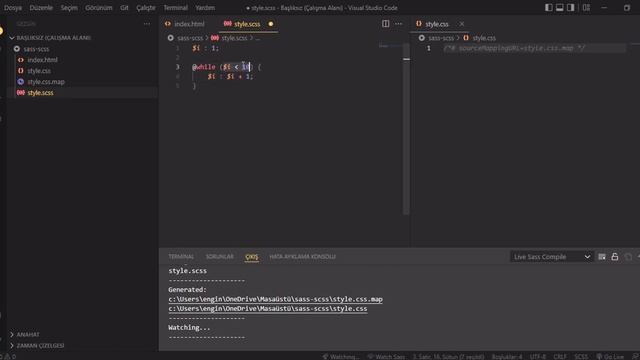Toggle the secondary side bar layout icon
Screen dimensions: 640x360
571,8
